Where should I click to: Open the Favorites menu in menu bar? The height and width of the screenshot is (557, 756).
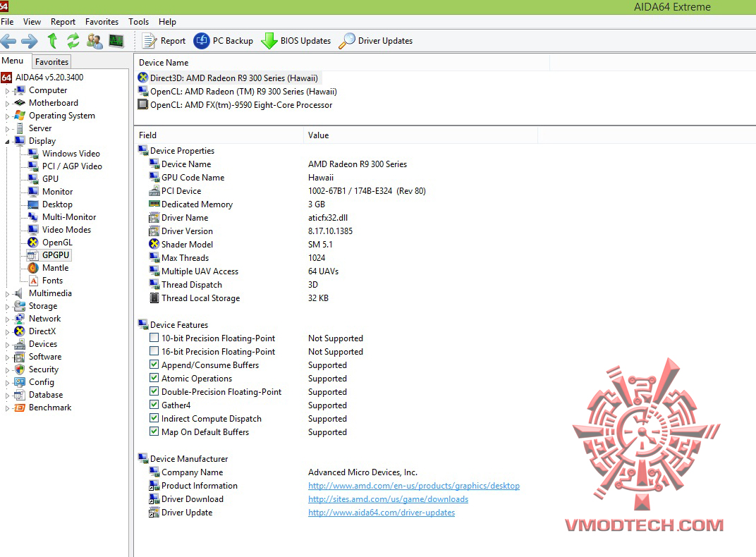102,22
